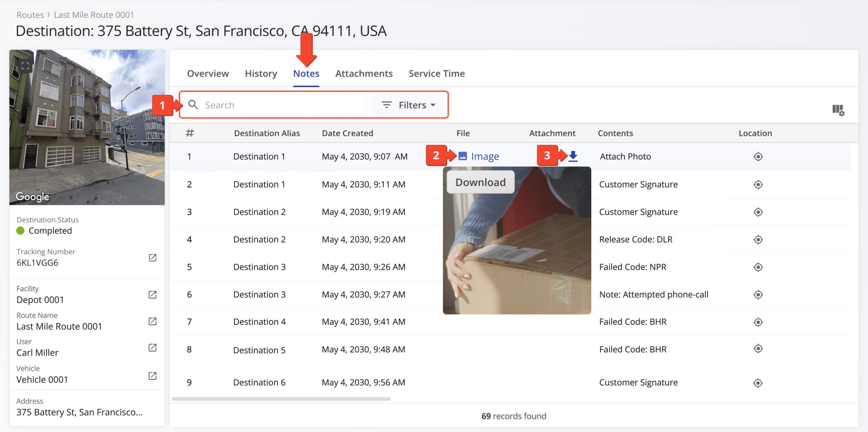Open Tracking Number external link icon
868x432 pixels.
click(x=153, y=258)
